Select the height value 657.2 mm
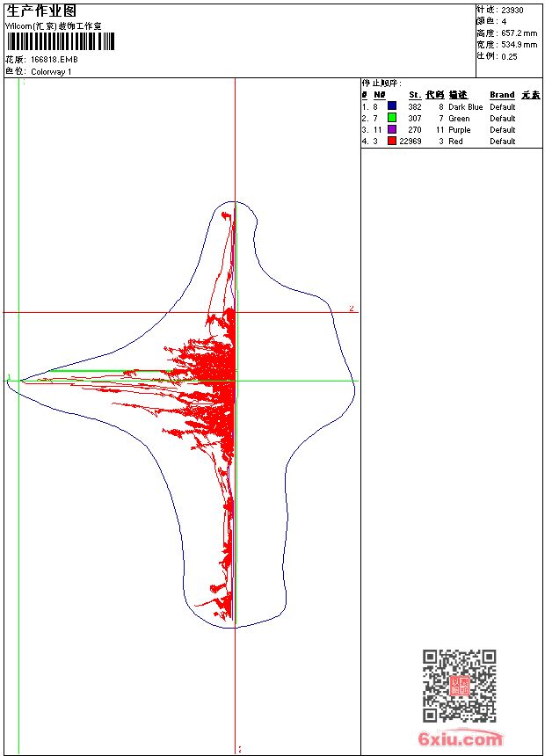 click(519, 33)
